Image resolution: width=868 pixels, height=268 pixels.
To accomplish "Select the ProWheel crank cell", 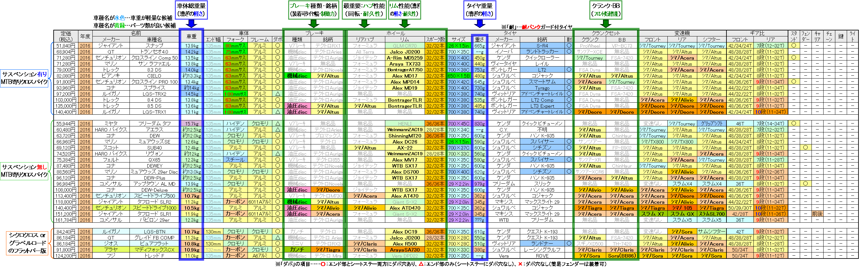I will (x=590, y=46).
